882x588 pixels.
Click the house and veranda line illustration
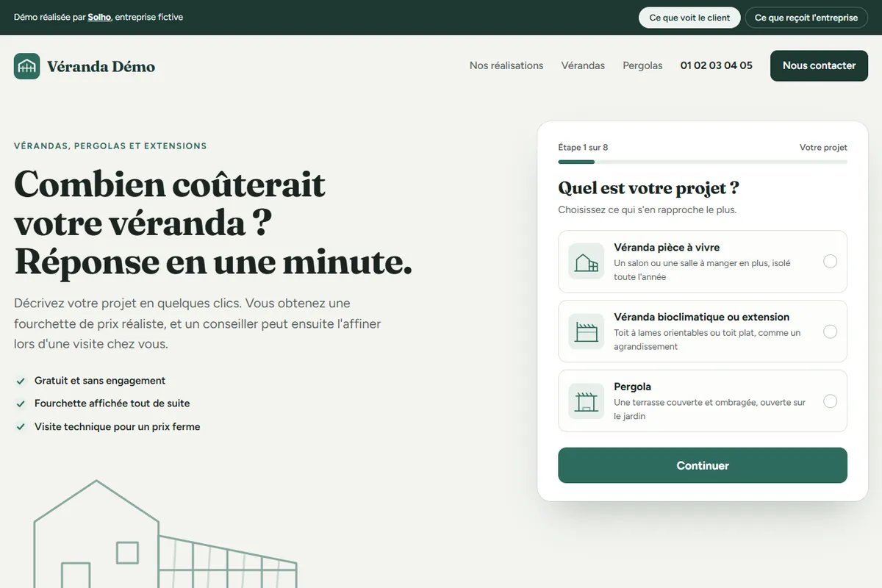[165, 534]
